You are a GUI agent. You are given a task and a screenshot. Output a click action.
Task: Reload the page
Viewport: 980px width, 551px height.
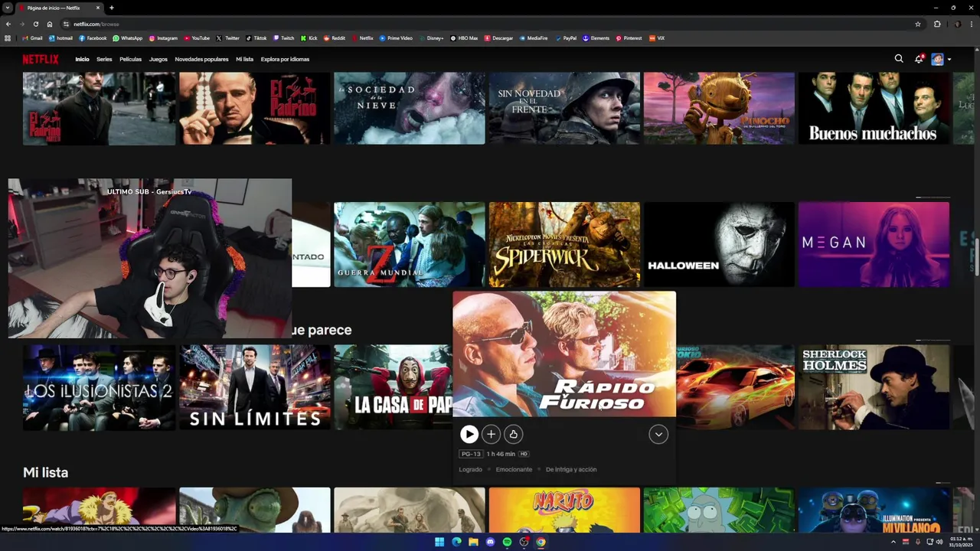tap(35, 24)
